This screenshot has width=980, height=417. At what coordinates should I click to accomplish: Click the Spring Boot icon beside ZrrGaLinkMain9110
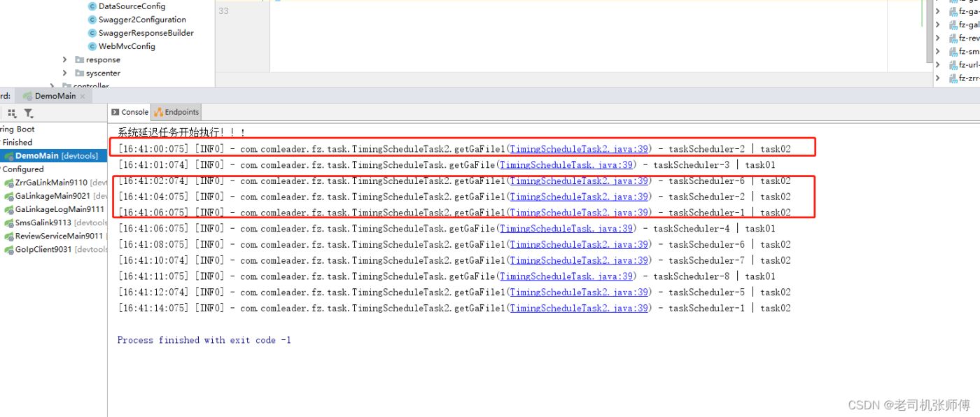9,183
